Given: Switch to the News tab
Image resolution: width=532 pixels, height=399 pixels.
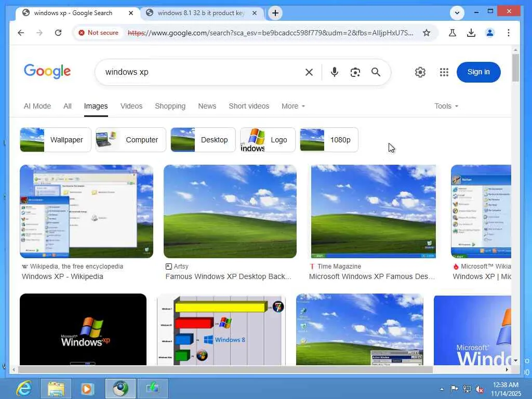Looking at the screenshot, I should 207,106.
